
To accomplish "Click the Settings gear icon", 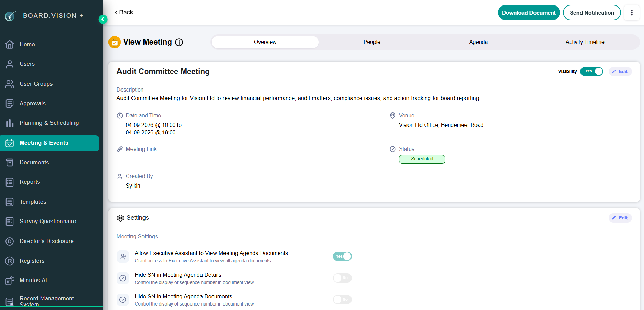I will [x=120, y=218].
